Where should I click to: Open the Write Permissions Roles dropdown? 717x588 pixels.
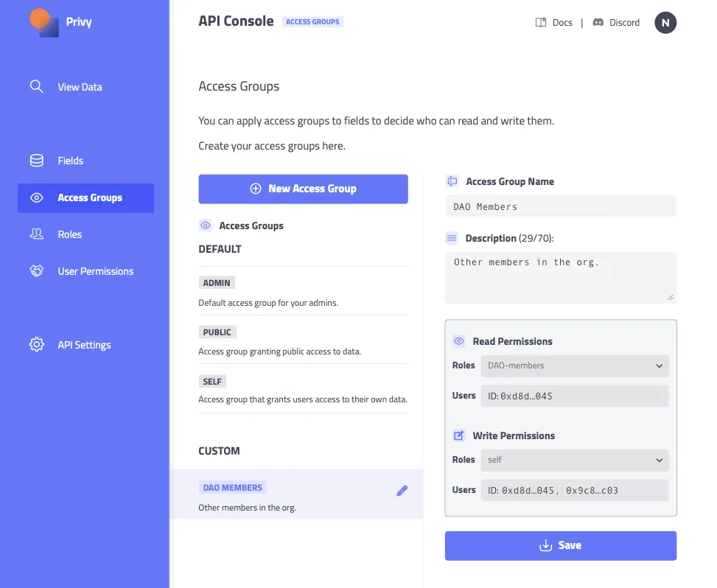[574, 460]
